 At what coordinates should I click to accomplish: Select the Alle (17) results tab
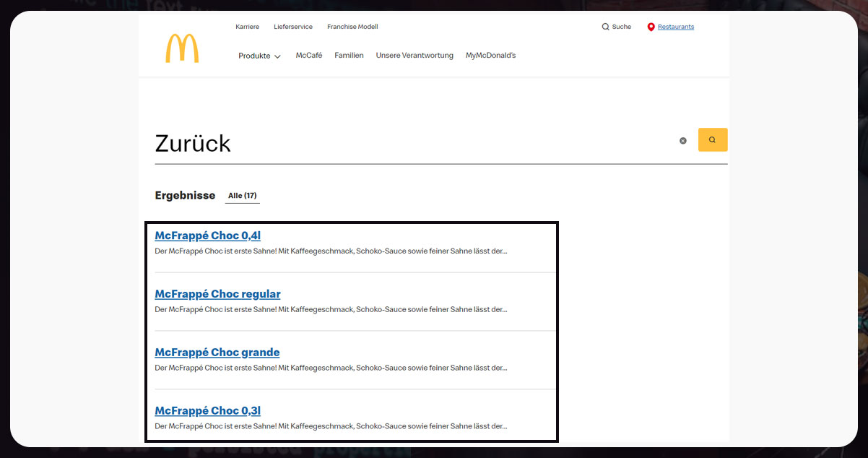pyautogui.click(x=242, y=196)
